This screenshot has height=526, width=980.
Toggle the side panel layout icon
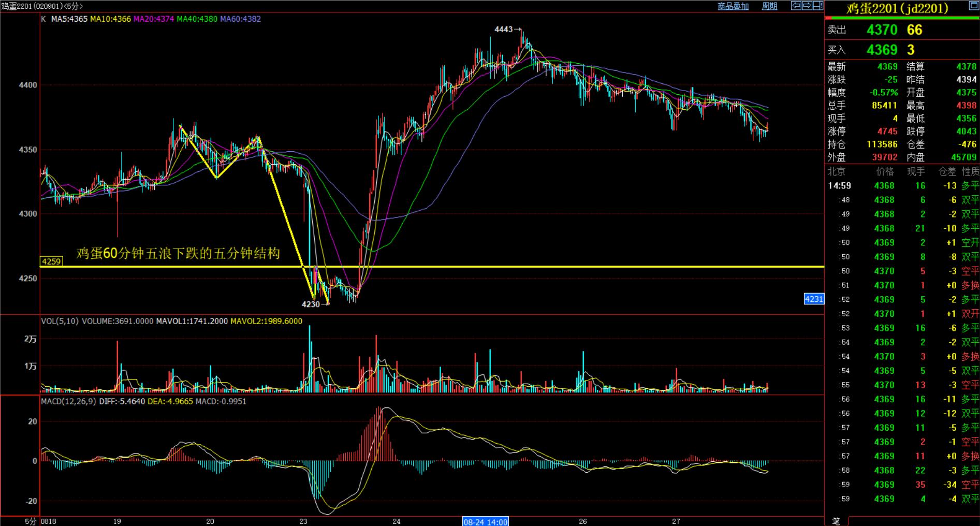point(818,6)
